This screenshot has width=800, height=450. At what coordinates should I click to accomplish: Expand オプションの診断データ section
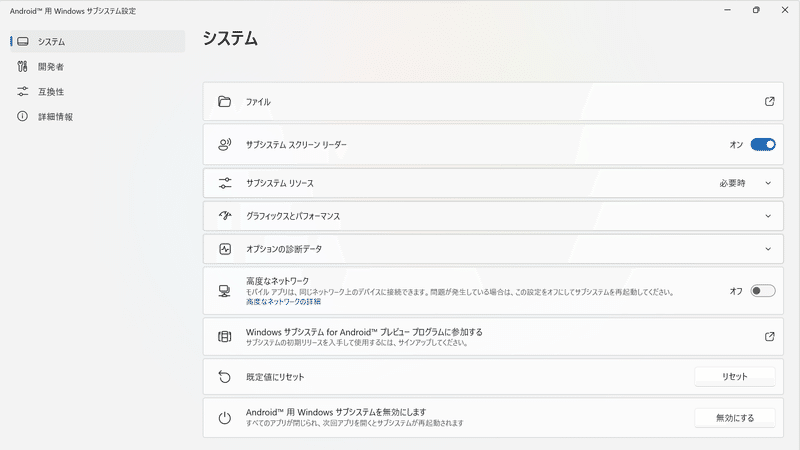coord(768,249)
